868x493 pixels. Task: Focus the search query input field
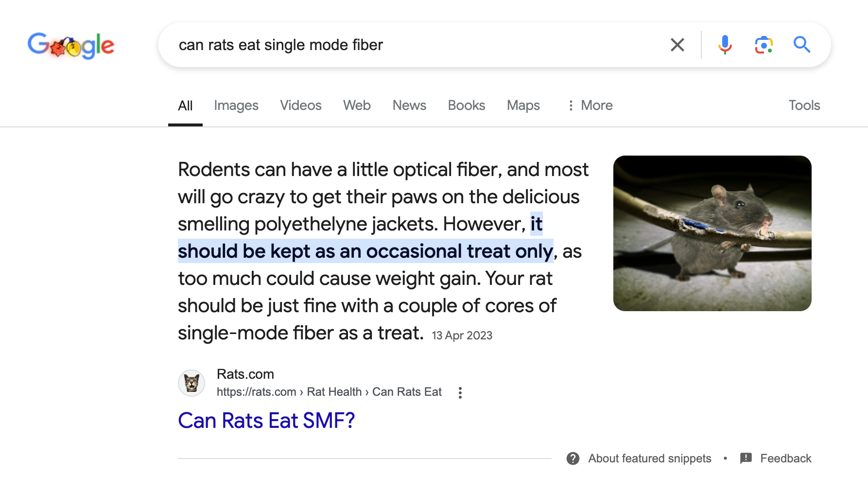click(413, 45)
